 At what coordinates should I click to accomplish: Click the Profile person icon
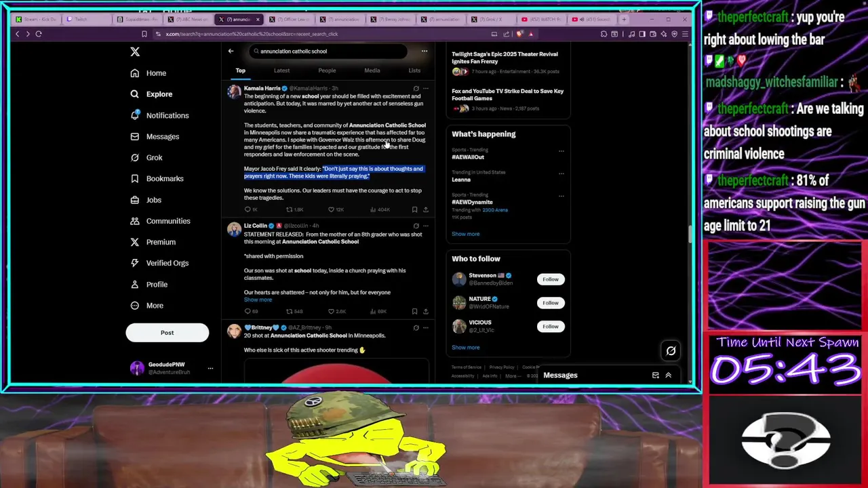coord(135,284)
